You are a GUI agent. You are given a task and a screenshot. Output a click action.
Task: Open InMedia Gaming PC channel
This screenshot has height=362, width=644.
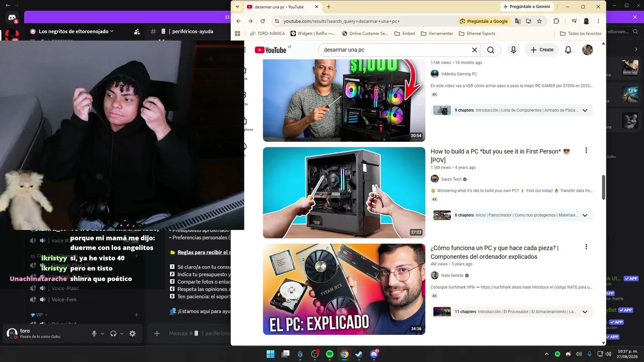click(459, 74)
